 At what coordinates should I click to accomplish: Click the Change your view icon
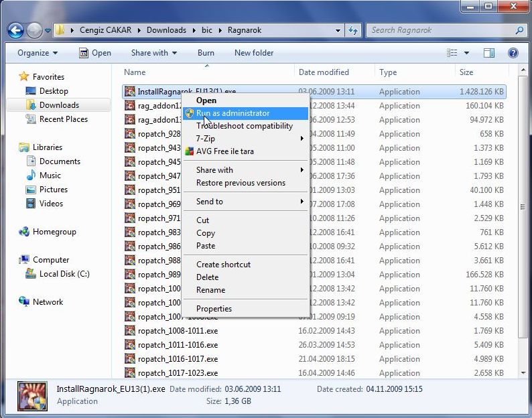pyautogui.click(x=452, y=53)
